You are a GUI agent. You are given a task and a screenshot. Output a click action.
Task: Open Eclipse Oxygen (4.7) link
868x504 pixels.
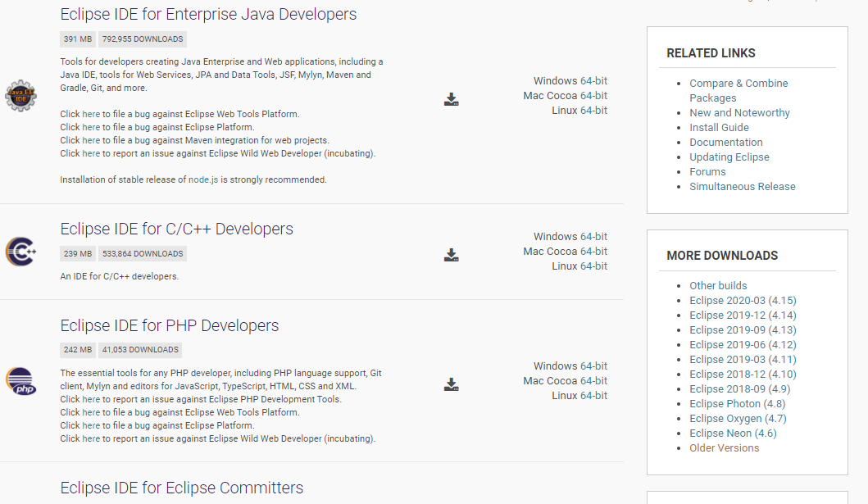[738, 419]
